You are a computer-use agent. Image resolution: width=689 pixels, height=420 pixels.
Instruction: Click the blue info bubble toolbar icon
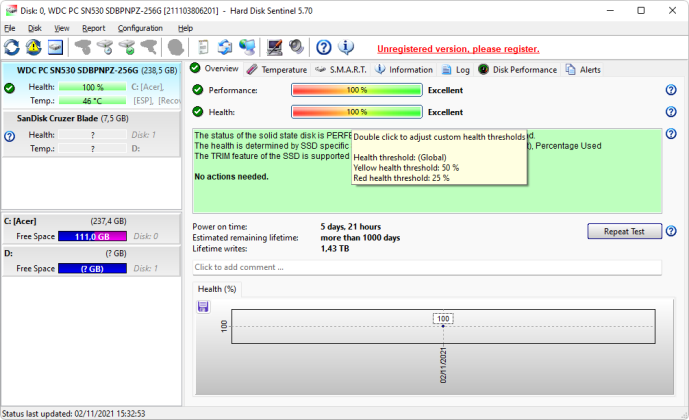(x=346, y=47)
